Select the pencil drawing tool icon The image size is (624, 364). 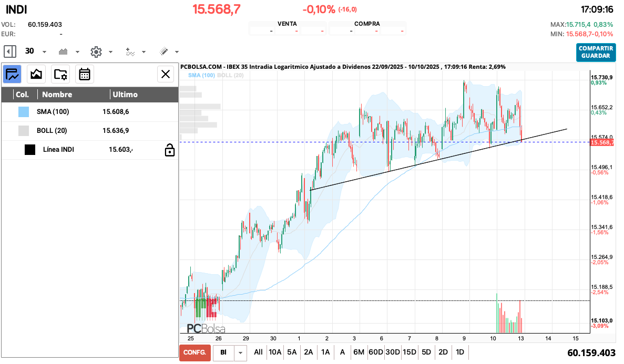pyautogui.click(x=163, y=51)
